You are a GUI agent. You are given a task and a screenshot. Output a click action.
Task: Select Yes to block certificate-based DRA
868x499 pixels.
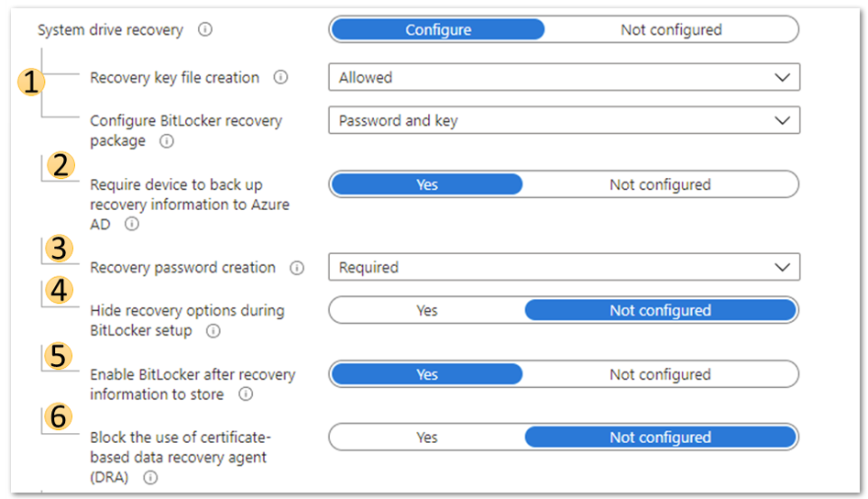click(x=427, y=438)
